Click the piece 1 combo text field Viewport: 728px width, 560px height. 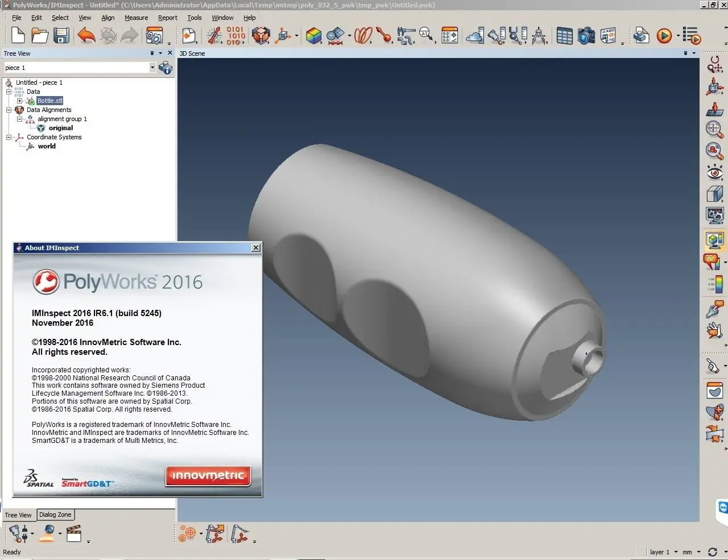click(76, 68)
